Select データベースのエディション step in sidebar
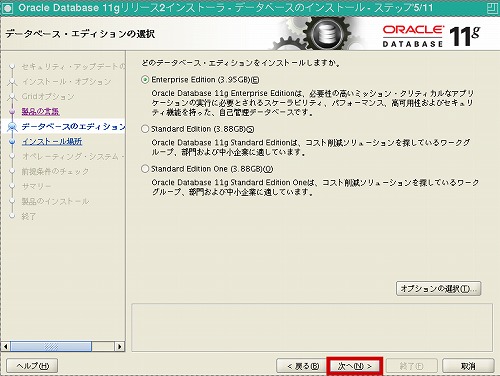The height and width of the screenshot is (376, 500). pos(73,126)
